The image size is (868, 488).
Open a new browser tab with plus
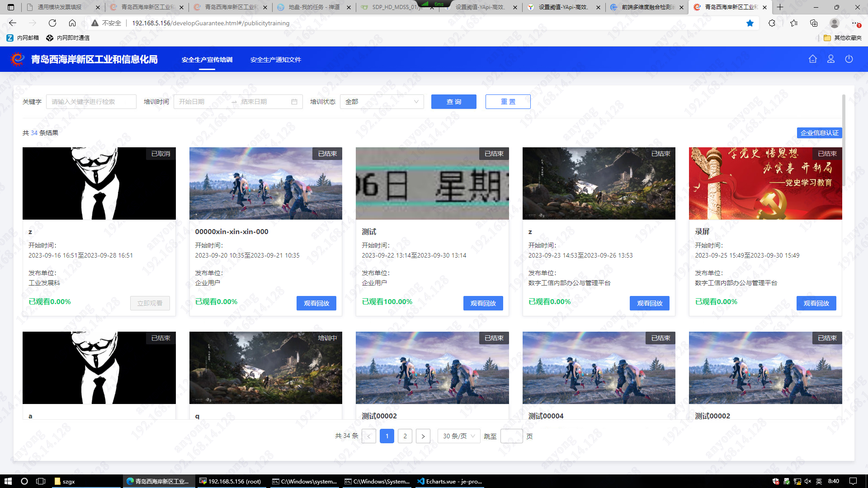(x=780, y=7)
